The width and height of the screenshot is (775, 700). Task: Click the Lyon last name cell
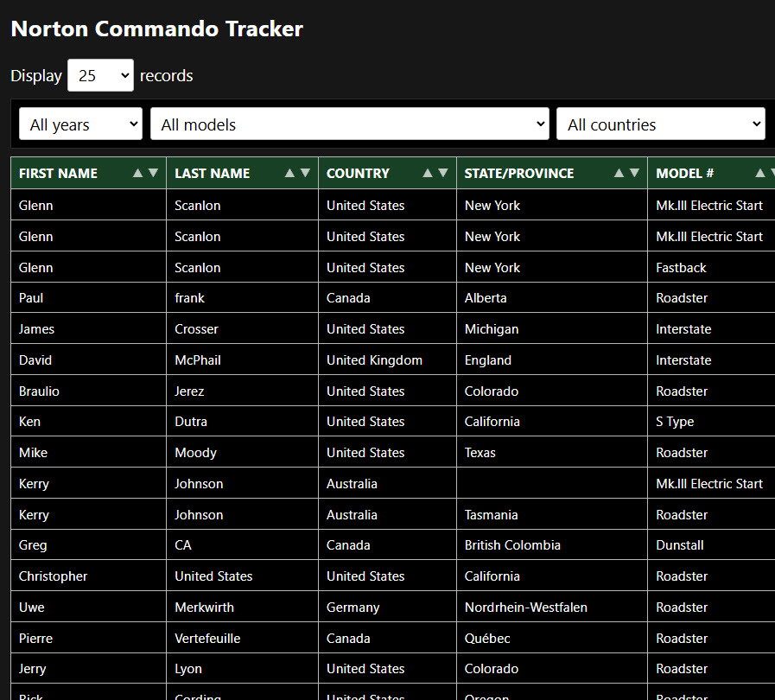[x=242, y=669]
